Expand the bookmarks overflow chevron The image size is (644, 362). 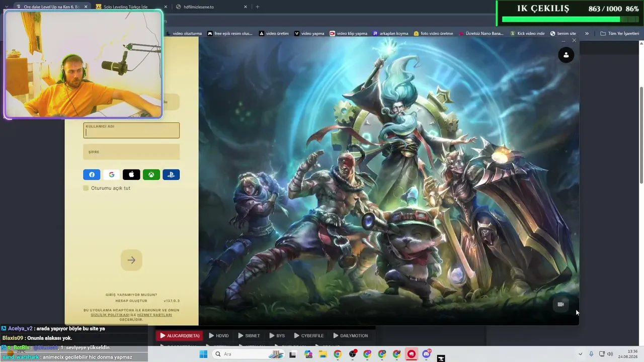587,34
